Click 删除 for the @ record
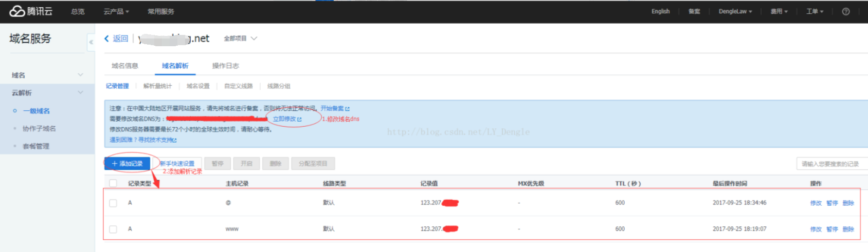 [848, 203]
